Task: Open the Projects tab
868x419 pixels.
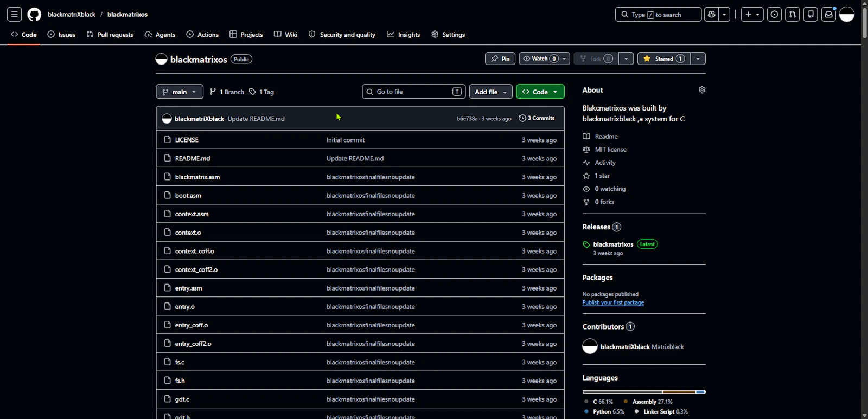Action: click(x=246, y=35)
